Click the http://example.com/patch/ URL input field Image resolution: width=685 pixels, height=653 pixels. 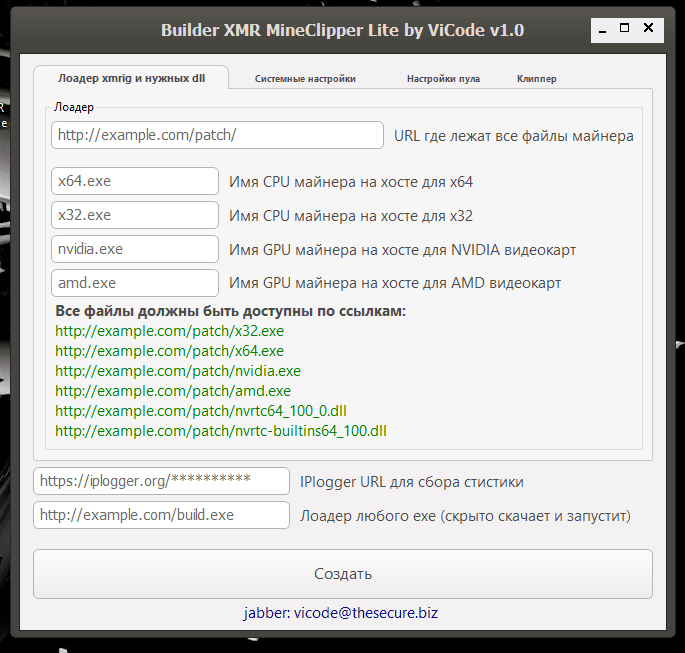pos(218,135)
